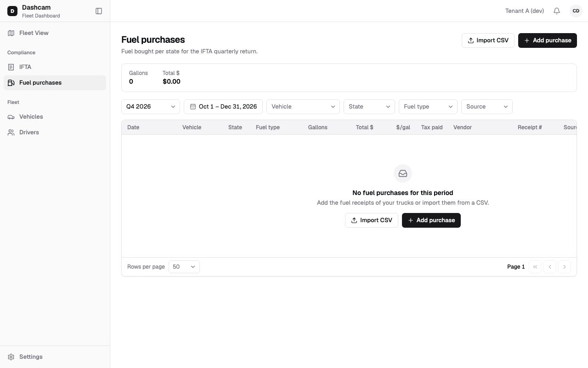Open the CD user avatar menu
This screenshot has height=368, width=588.
pyautogui.click(x=576, y=11)
